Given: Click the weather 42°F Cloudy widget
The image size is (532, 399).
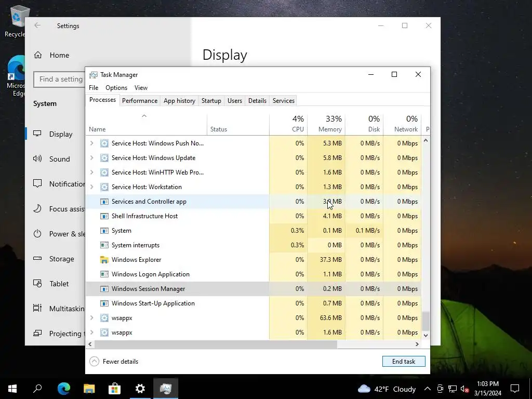Looking at the screenshot, I should click(x=387, y=389).
